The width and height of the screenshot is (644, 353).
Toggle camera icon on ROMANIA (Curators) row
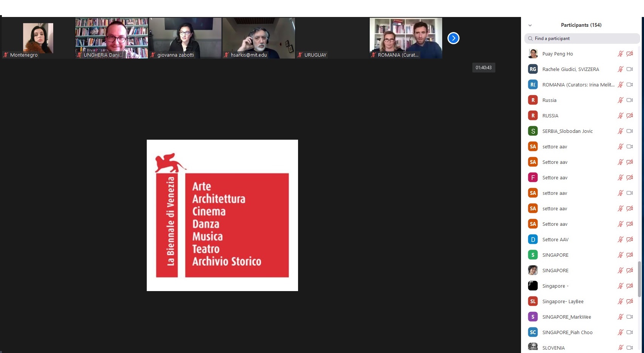(x=630, y=85)
